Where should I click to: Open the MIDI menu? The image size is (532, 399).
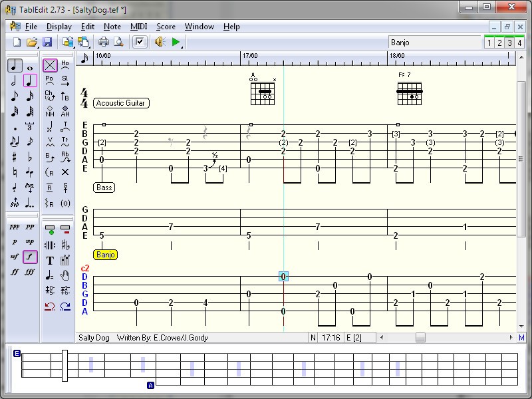pyautogui.click(x=138, y=27)
